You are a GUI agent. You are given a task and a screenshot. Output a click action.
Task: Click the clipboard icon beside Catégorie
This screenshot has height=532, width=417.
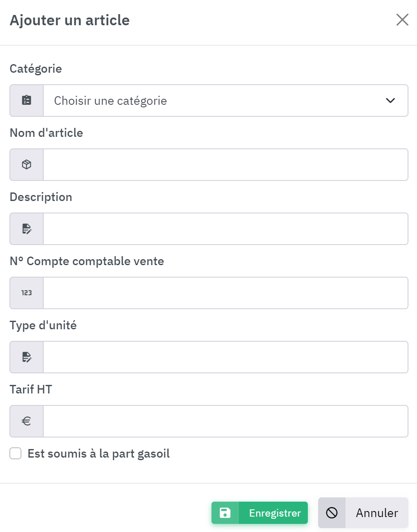(27, 100)
